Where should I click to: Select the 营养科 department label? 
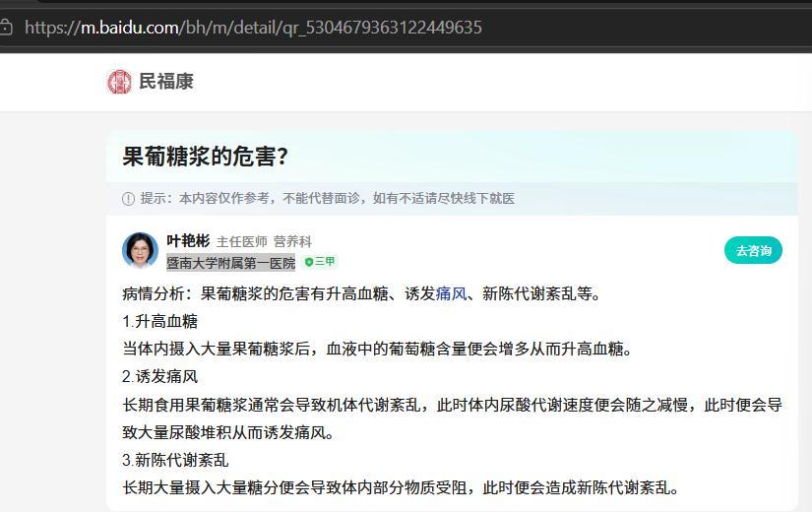(292, 242)
